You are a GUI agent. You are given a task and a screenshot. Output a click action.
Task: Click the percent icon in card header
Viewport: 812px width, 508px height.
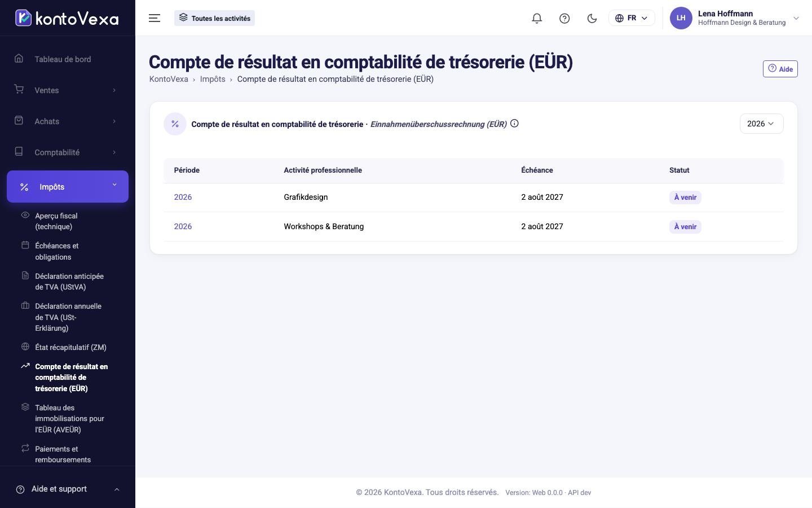tap(175, 124)
